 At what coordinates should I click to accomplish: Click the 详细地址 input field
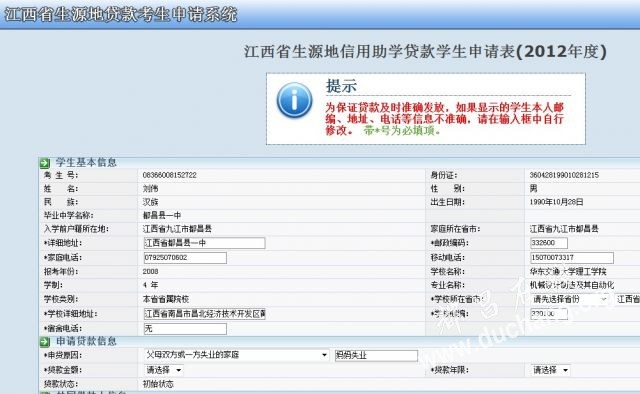[x=204, y=243]
